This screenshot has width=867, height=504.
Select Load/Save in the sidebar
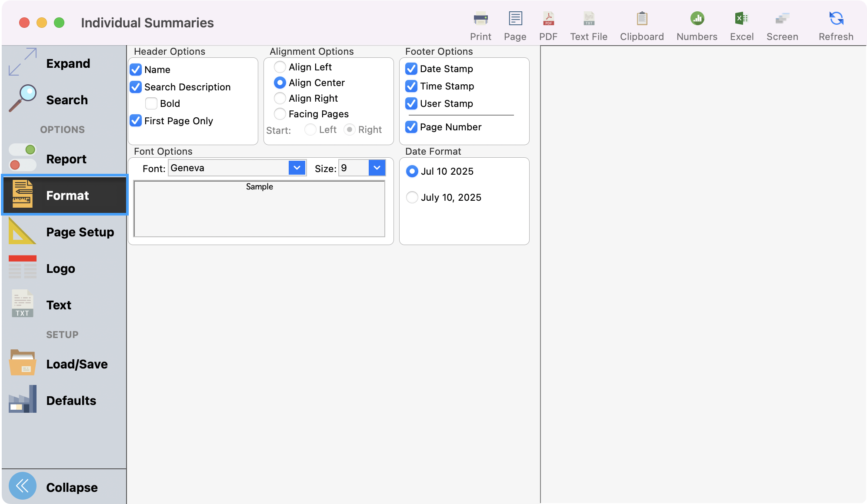[x=77, y=364]
